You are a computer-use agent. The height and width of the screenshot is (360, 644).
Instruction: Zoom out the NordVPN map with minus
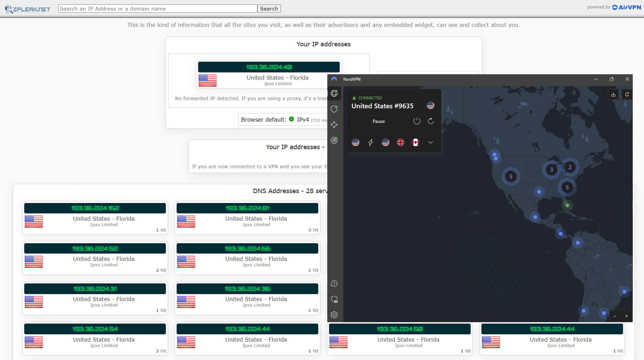click(x=615, y=316)
